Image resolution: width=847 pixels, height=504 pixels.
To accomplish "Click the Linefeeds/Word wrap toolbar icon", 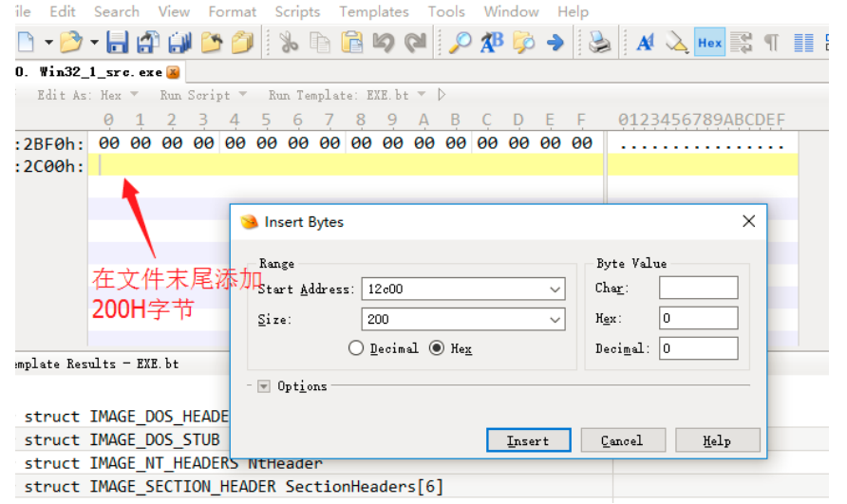I will tap(741, 42).
